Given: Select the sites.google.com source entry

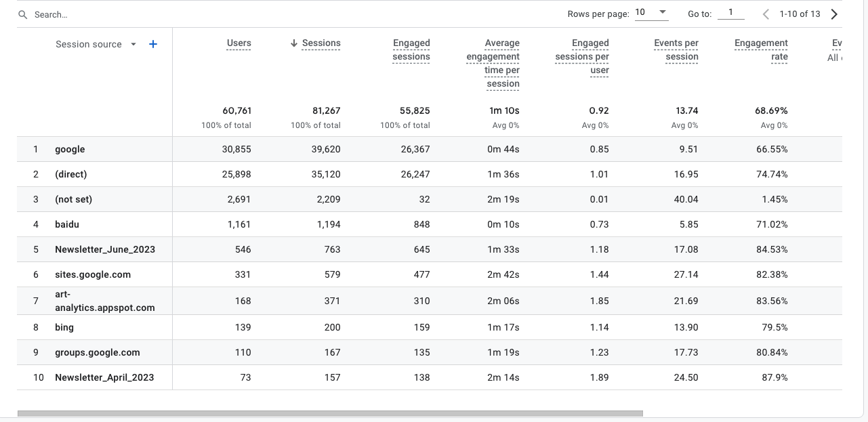Looking at the screenshot, I should (x=93, y=274).
